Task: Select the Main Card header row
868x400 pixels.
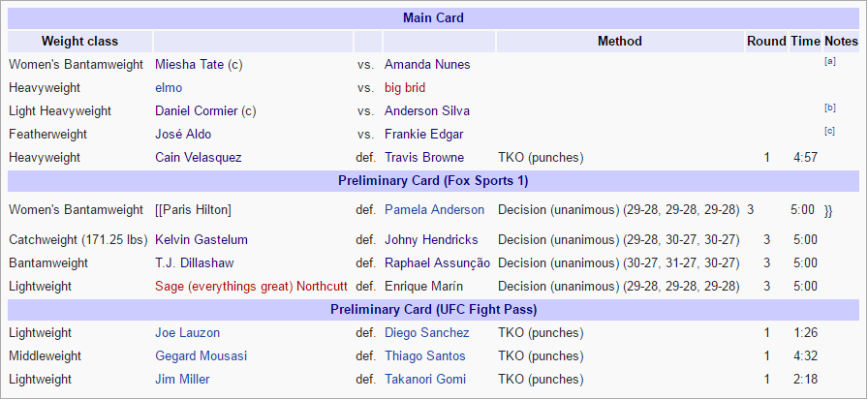Action: [433, 18]
